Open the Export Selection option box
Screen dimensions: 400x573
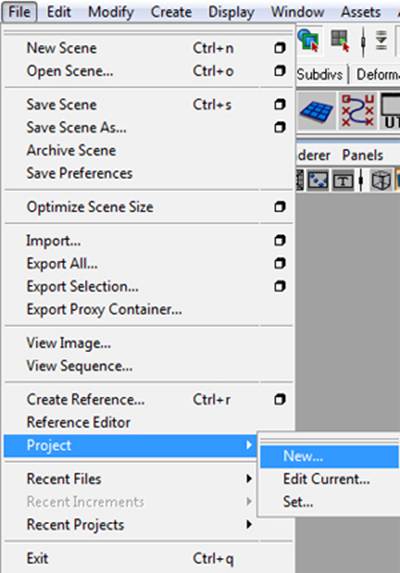(x=280, y=286)
